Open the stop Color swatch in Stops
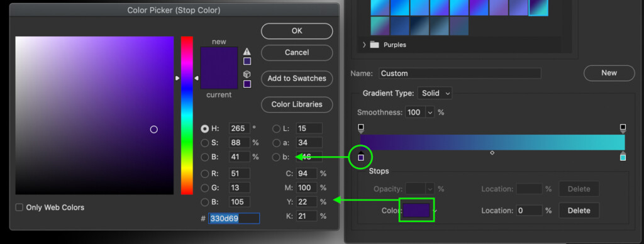The height and width of the screenshot is (244, 644). (x=416, y=210)
